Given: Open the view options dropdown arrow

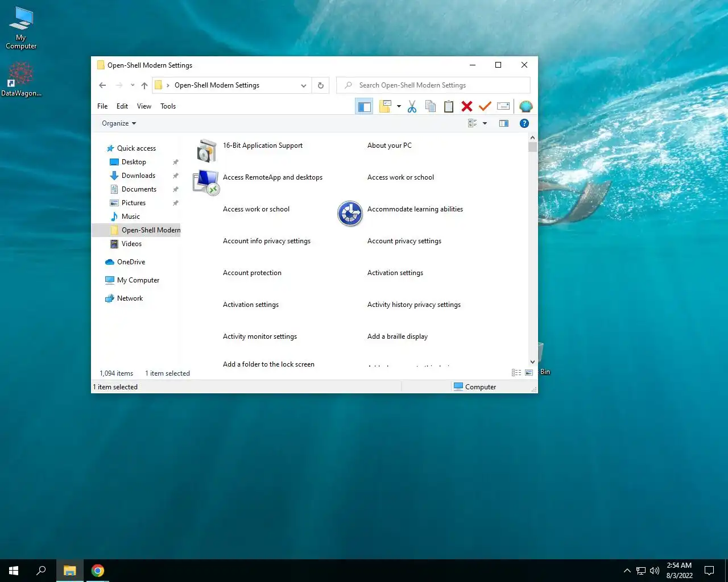Looking at the screenshot, I should click(485, 123).
